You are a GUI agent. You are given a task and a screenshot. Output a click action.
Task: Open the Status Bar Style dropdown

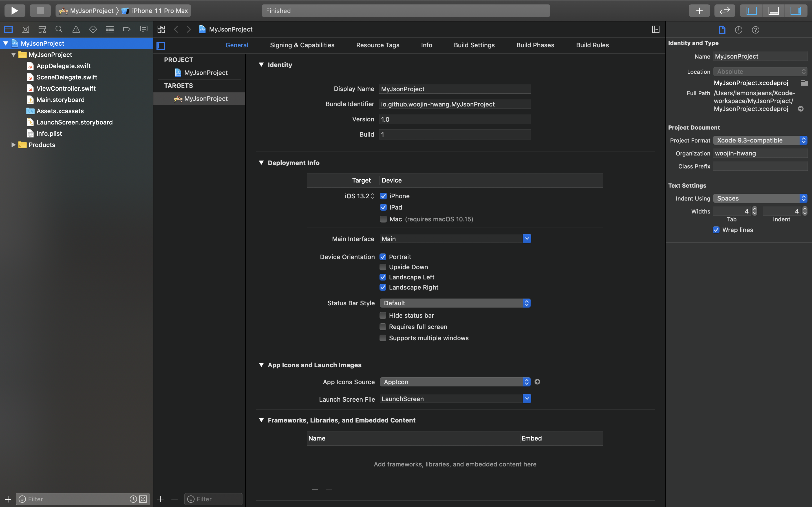tap(455, 303)
